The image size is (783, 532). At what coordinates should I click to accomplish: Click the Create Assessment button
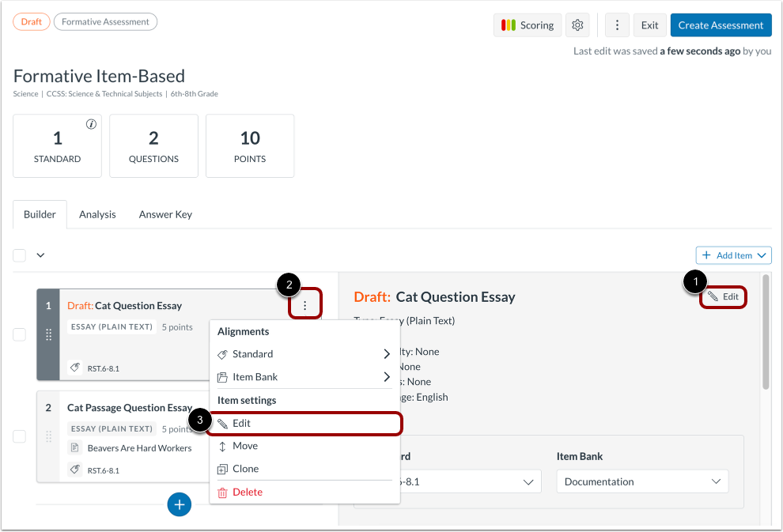tap(721, 25)
